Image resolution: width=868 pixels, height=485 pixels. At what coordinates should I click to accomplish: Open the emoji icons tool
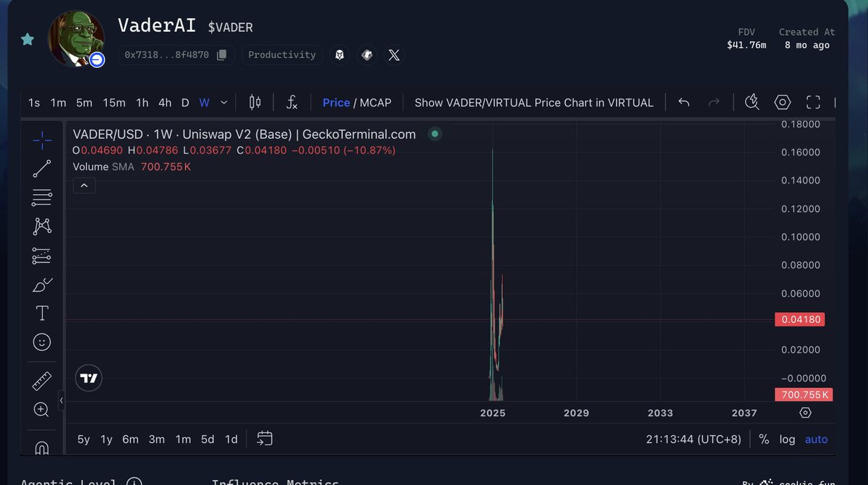coord(42,342)
